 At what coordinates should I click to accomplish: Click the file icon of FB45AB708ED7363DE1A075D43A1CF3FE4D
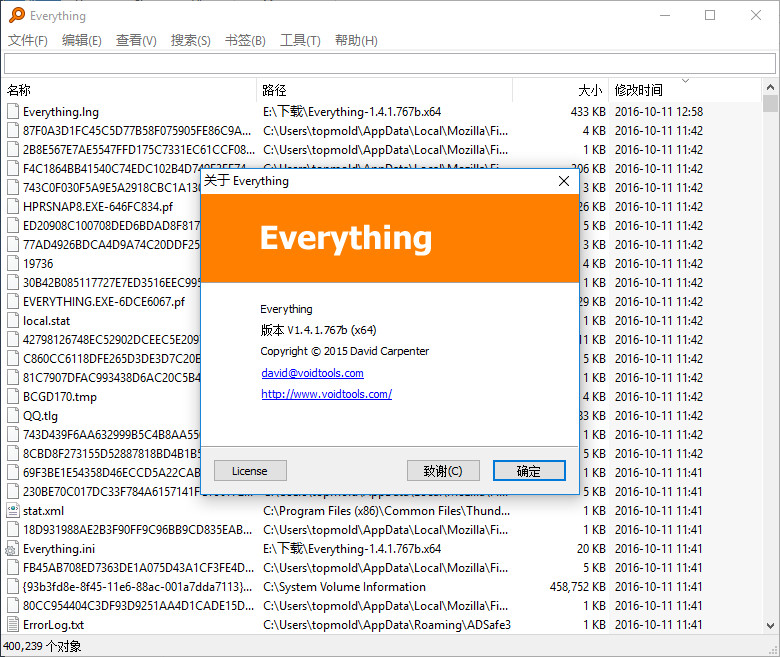tap(13, 567)
